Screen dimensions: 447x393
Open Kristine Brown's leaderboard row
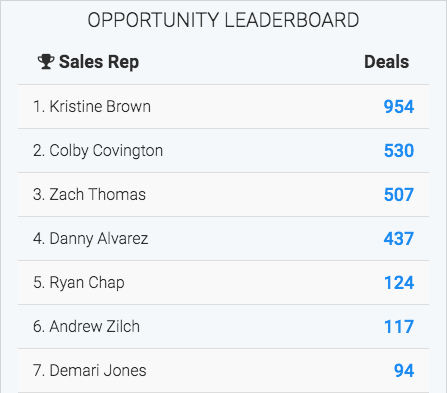pyautogui.click(x=223, y=107)
